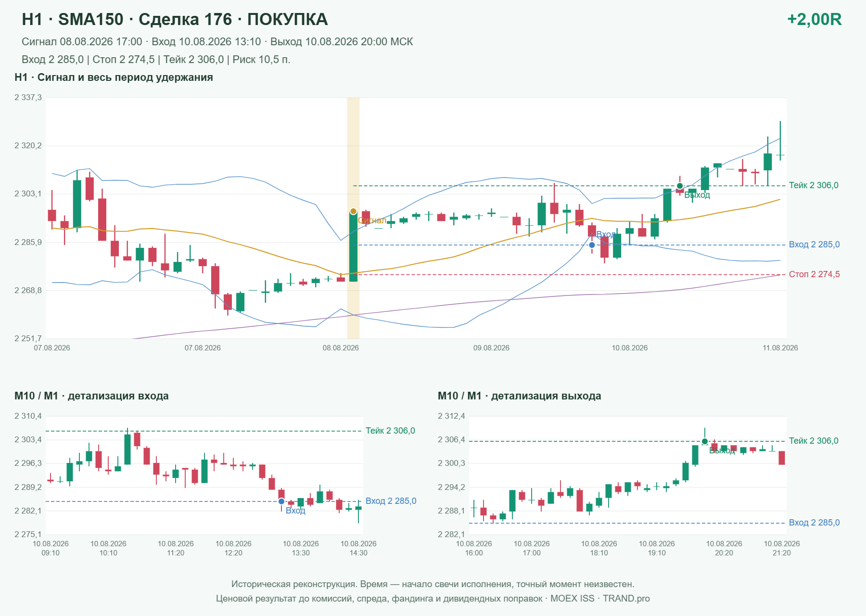Select the +2,00R trade result value
The width and height of the screenshot is (866, 616).
[814, 19]
